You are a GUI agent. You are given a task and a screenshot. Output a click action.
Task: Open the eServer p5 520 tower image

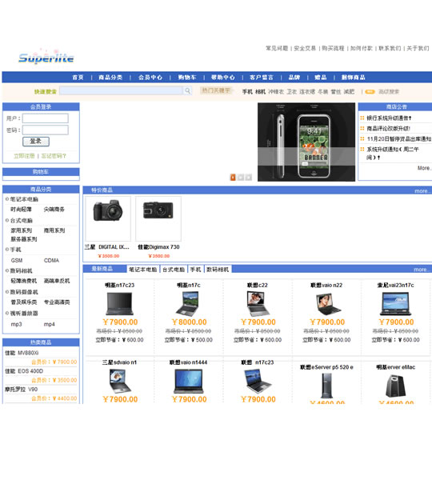[x=326, y=386]
